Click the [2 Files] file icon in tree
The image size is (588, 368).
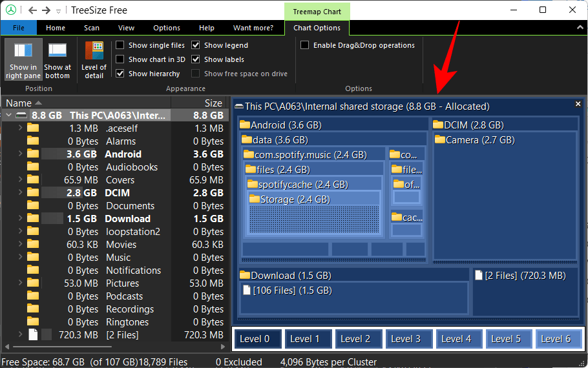[x=33, y=334]
